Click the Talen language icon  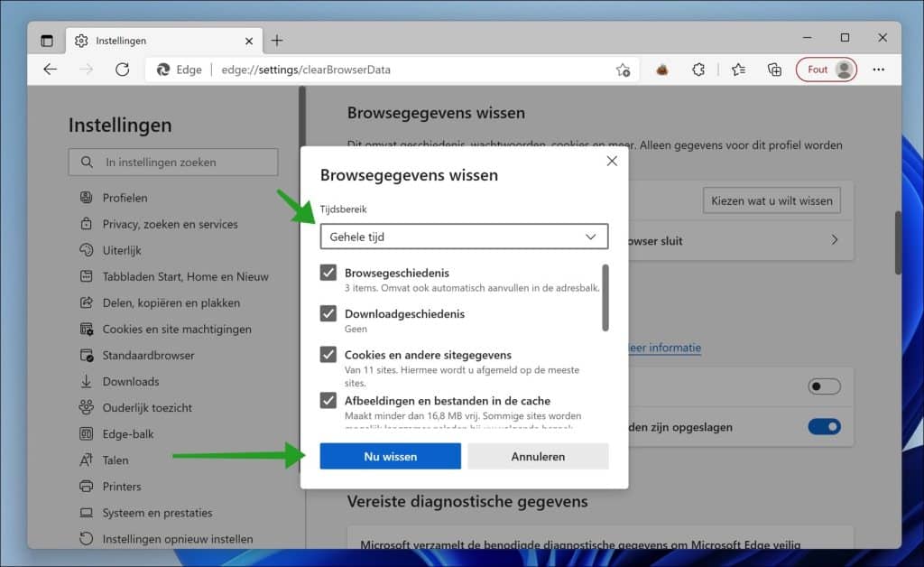tap(86, 460)
